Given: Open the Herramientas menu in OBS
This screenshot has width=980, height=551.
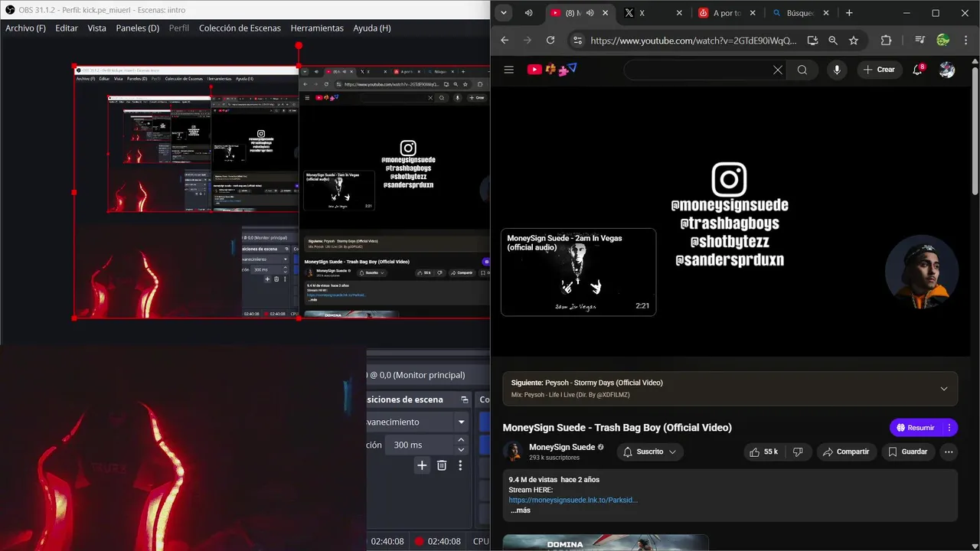Looking at the screenshot, I should (x=317, y=28).
